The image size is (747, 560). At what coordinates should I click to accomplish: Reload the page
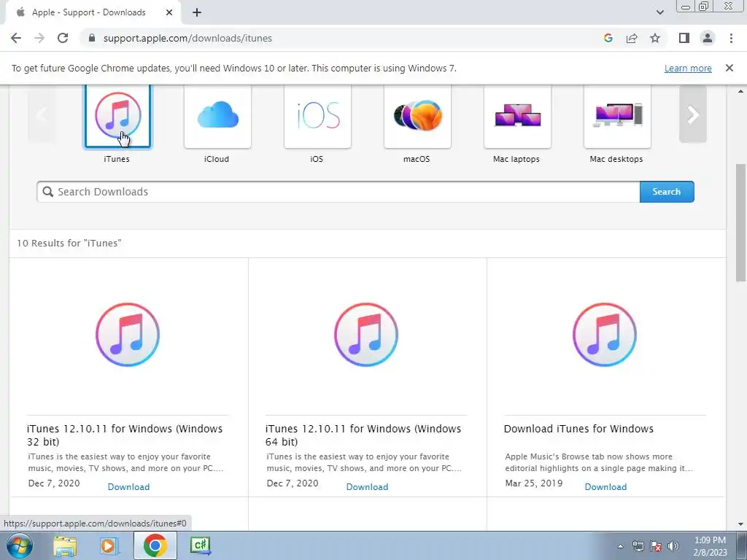[63, 38]
